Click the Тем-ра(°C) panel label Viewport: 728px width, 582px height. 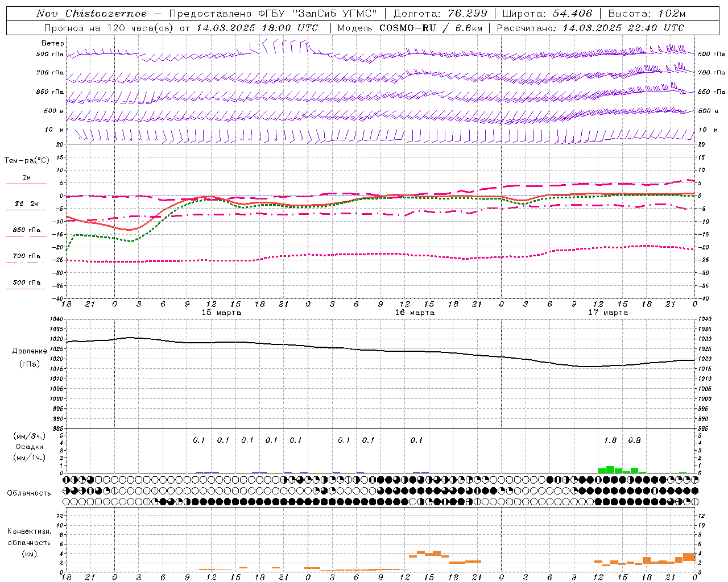point(27,161)
